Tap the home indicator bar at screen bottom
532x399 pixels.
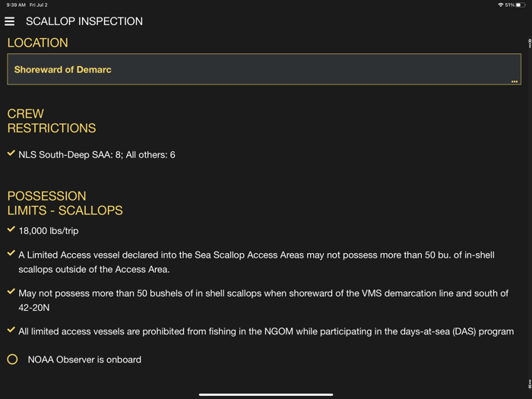point(266,394)
